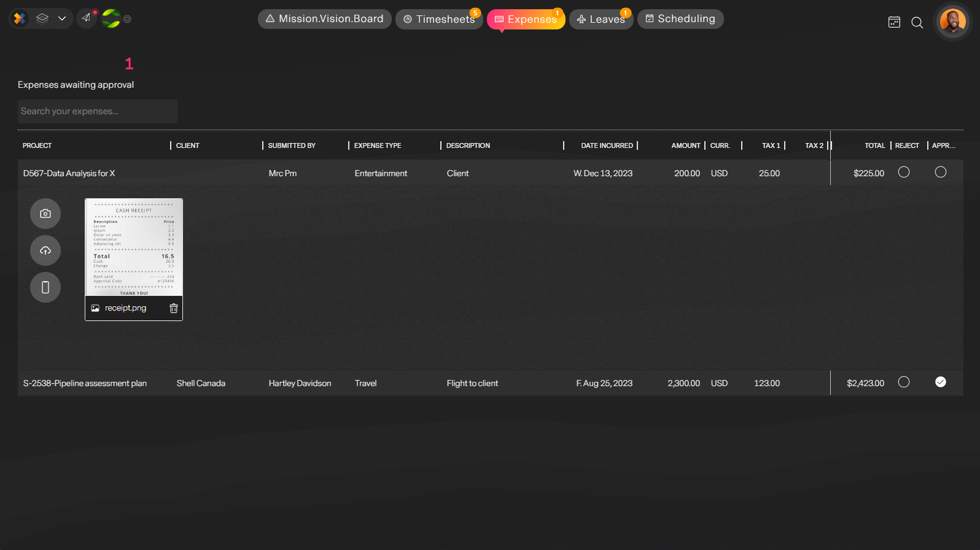The width and height of the screenshot is (980, 550).
Task: Click the TAX 2 column header
Action: coord(814,145)
